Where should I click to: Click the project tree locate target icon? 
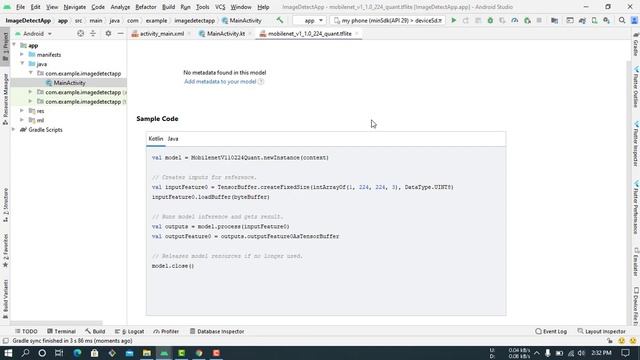80,33
